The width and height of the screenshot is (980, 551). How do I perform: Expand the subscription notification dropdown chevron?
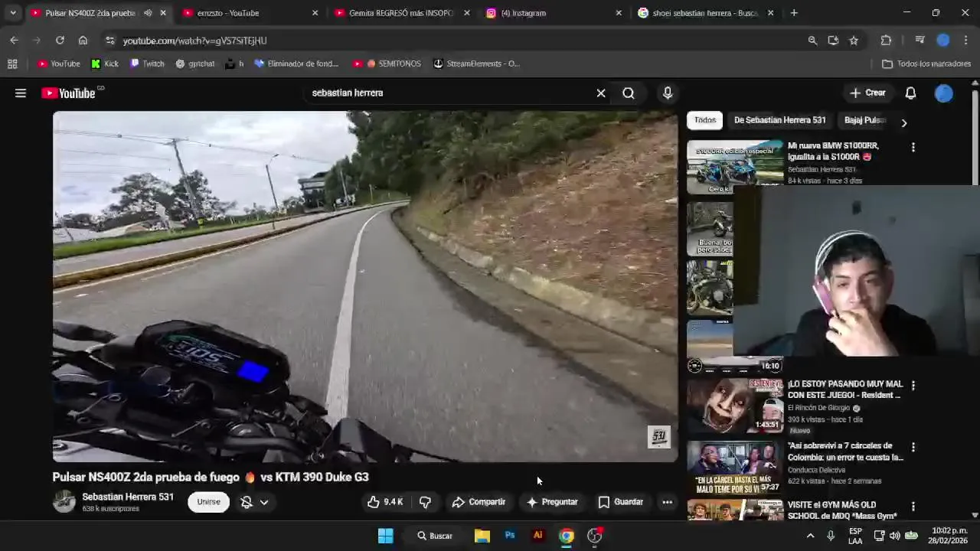(x=264, y=502)
